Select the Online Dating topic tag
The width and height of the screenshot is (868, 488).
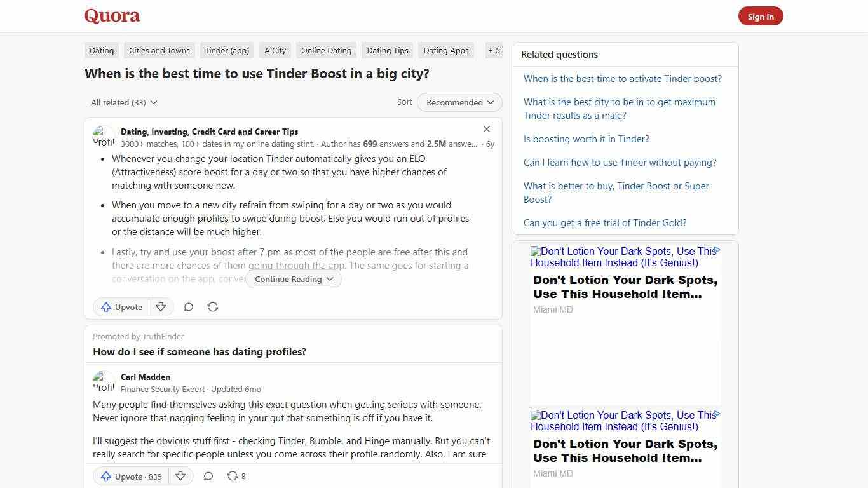click(326, 50)
